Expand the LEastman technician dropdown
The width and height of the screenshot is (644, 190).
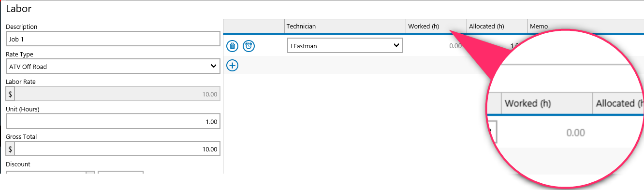tap(345, 46)
